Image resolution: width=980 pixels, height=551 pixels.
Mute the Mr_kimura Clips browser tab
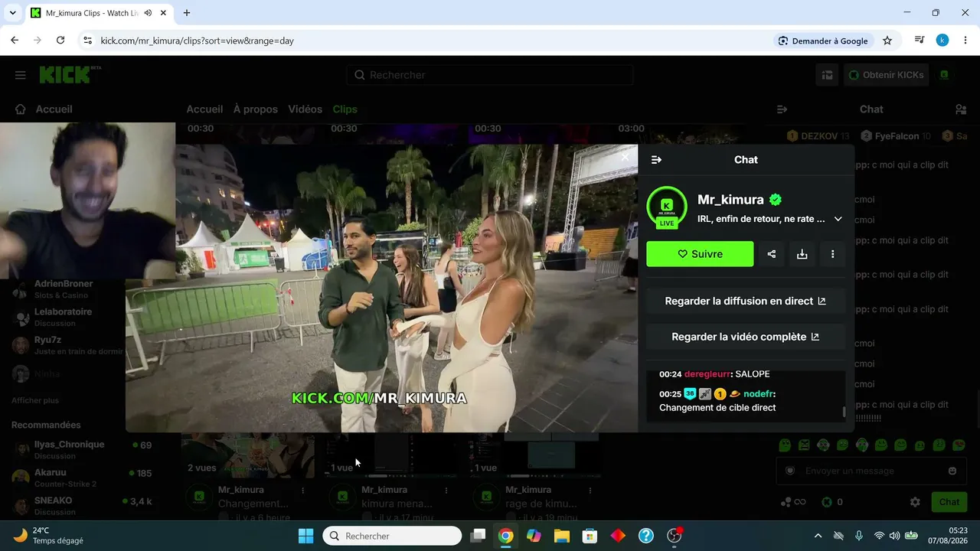pos(147,13)
